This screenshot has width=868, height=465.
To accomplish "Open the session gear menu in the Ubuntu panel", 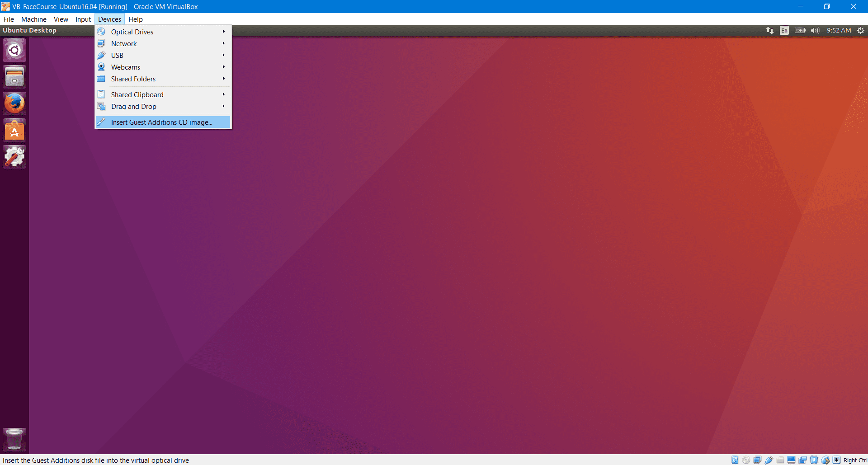I will tap(861, 30).
